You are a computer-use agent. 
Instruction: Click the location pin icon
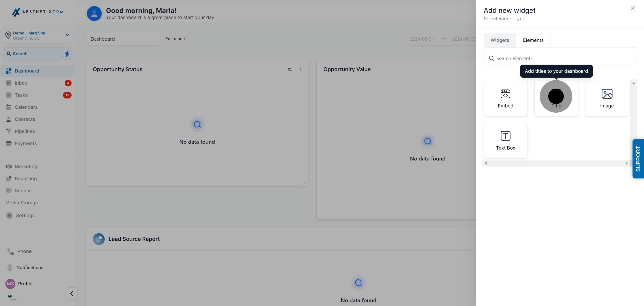tap(8, 35)
